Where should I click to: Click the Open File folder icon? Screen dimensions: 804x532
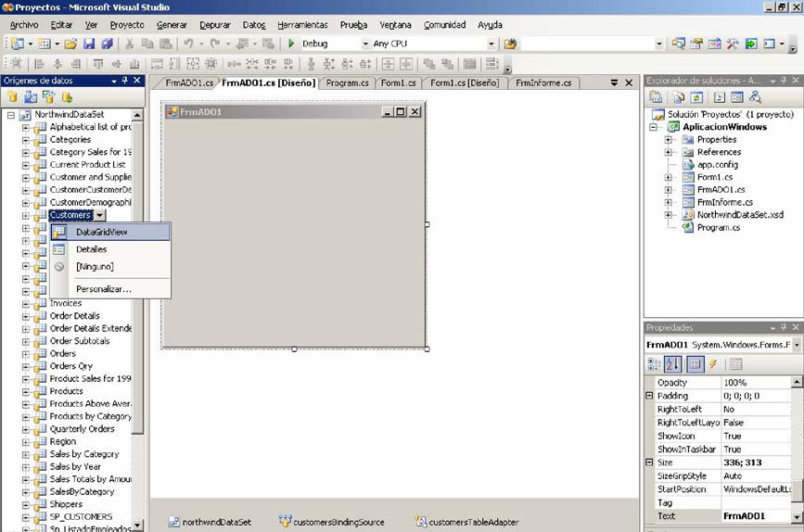tap(70, 44)
